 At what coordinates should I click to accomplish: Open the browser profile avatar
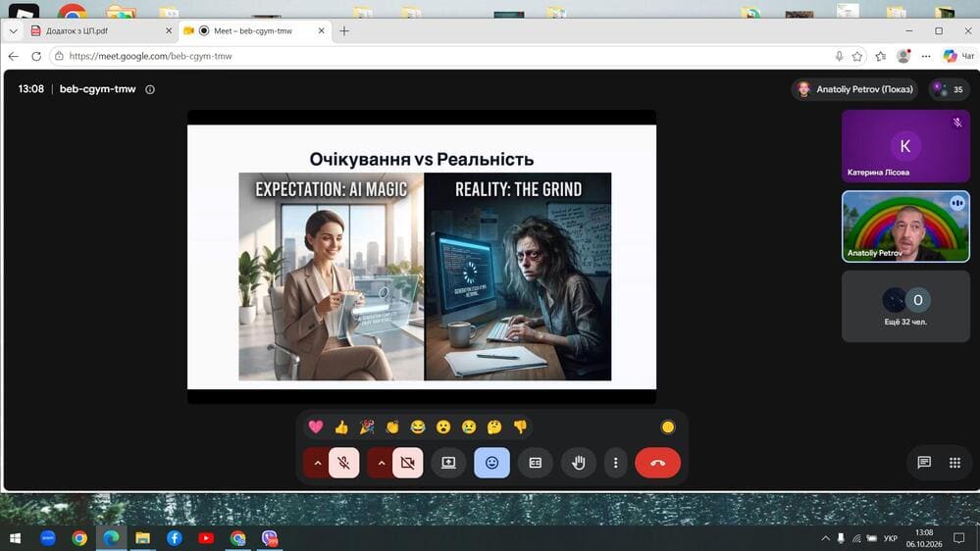903,56
